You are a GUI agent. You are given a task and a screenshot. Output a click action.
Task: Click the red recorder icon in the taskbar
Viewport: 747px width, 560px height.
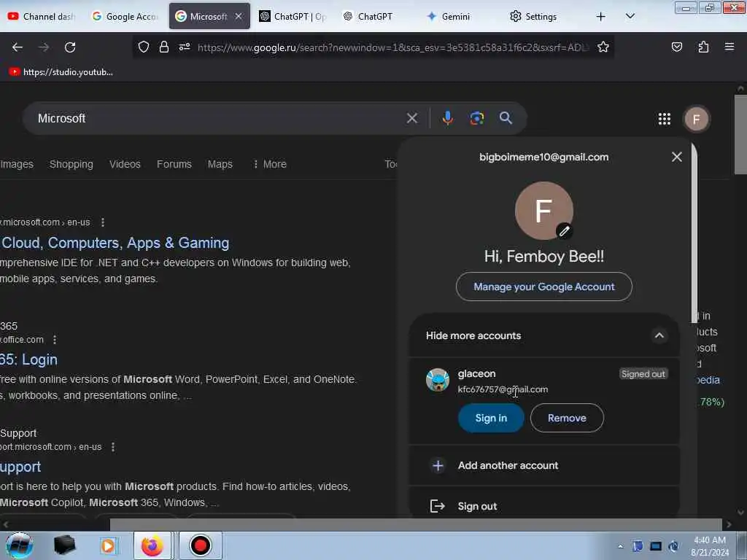(x=200, y=545)
